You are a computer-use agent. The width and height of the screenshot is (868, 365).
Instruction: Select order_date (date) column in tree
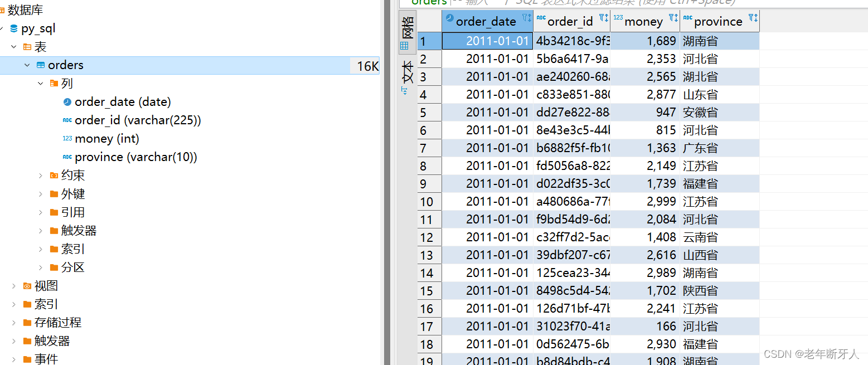coord(123,102)
